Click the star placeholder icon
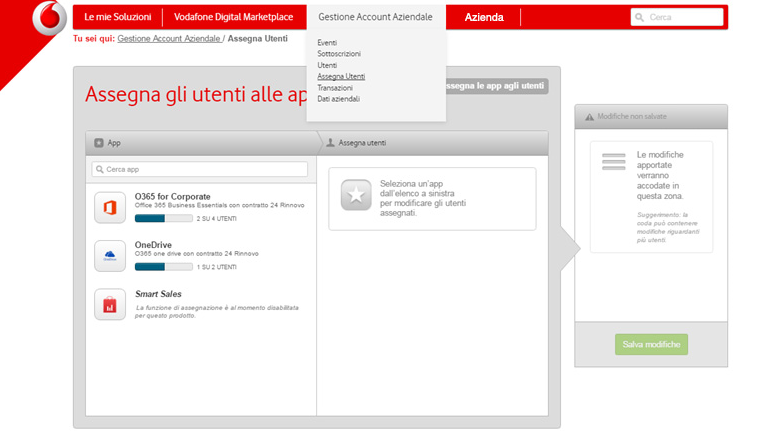This screenshot has width=762, height=448. 356,195
